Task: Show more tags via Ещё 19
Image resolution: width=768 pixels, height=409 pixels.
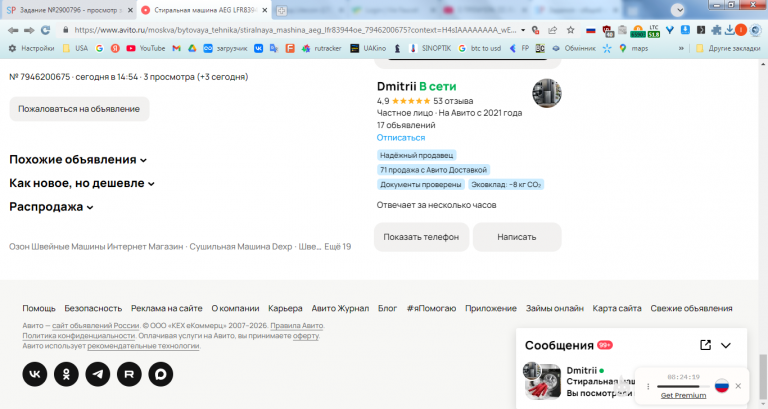Action: [337, 246]
